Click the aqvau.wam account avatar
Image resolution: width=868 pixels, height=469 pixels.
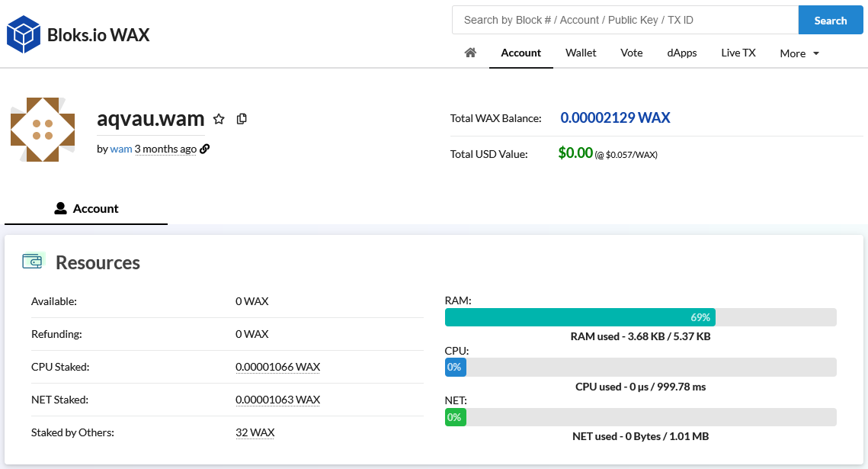[43, 130]
